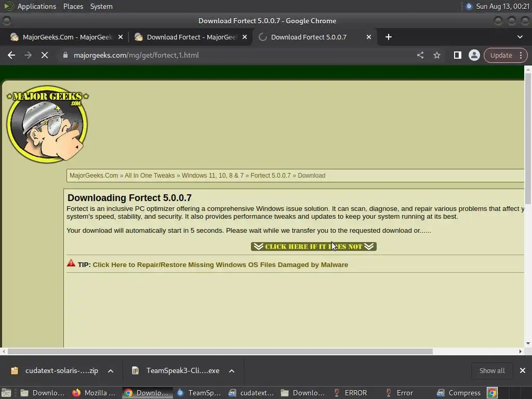This screenshot has width=532, height=399.
Task: Click the show desktop icon in taskbar
Action: [x=6, y=393]
